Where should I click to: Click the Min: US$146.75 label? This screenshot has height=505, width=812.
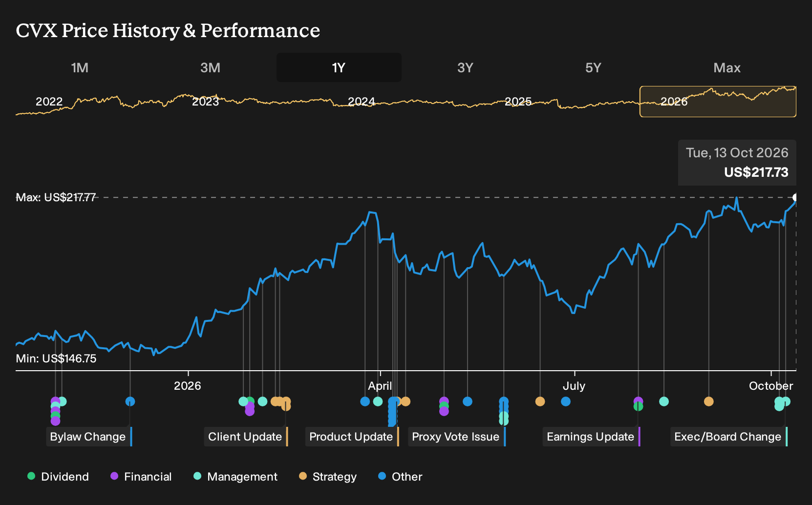point(56,358)
